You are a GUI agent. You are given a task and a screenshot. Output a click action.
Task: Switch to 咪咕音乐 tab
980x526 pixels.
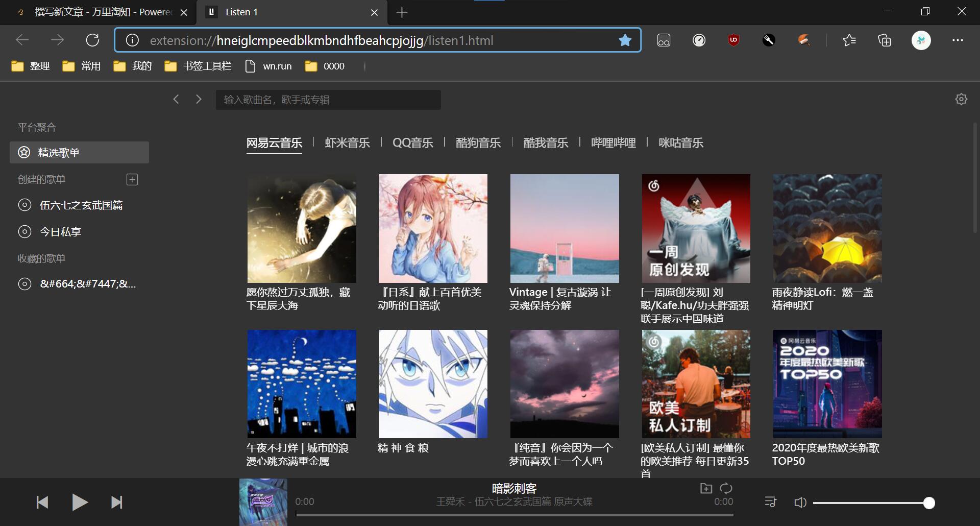pyautogui.click(x=681, y=143)
